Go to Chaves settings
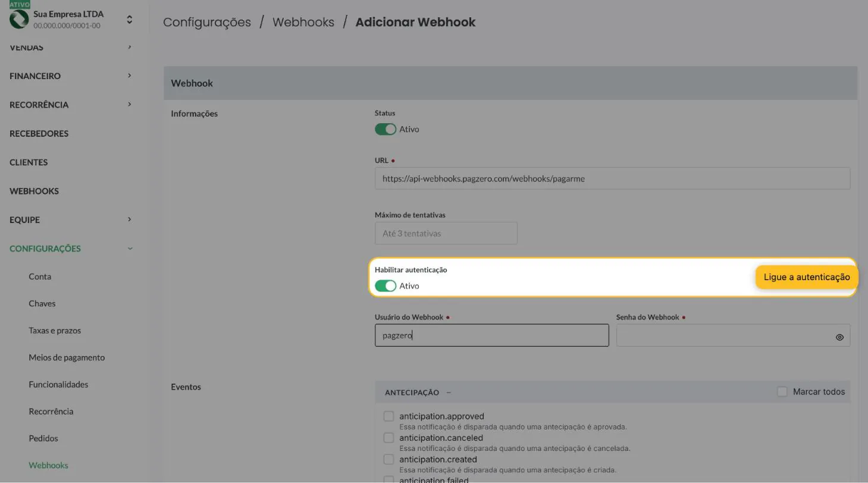This screenshot has width=868, height=483. (42, 303)
